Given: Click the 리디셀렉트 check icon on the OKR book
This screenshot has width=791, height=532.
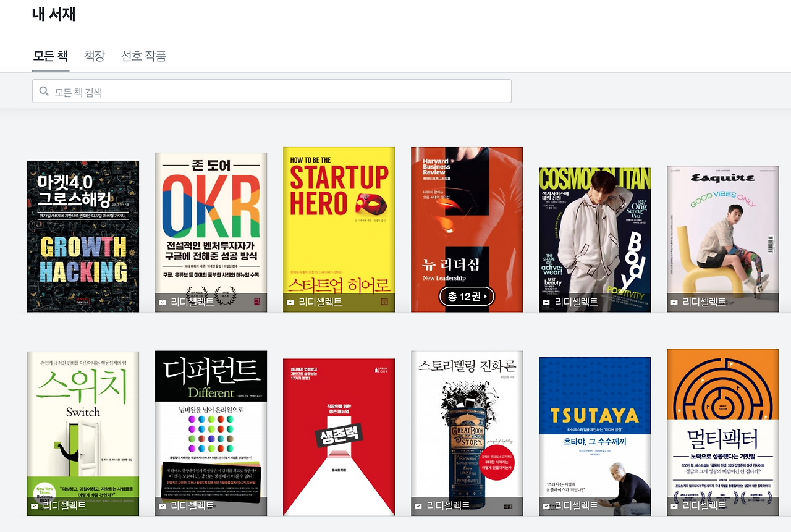Looking at the screenshot, I should [163, 303].
